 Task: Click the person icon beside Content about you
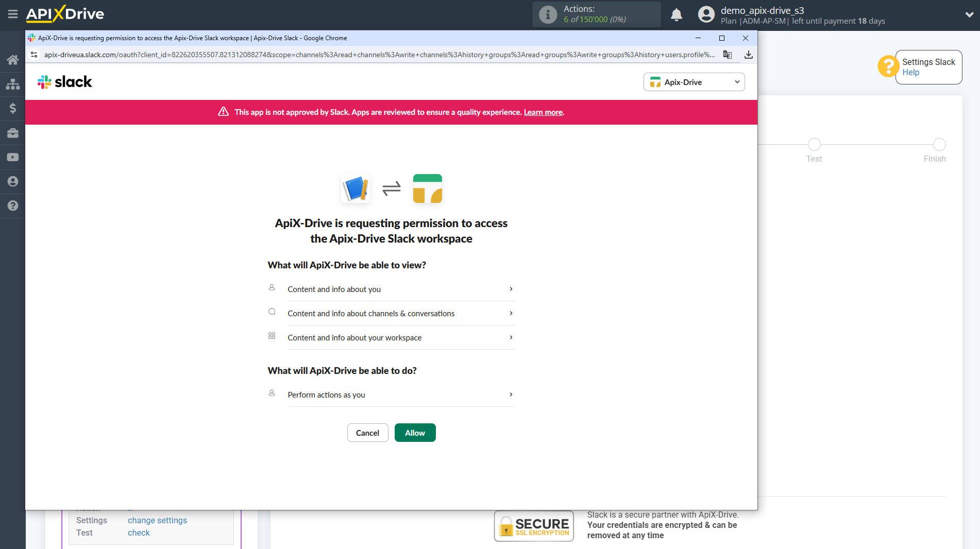[272, 287]
